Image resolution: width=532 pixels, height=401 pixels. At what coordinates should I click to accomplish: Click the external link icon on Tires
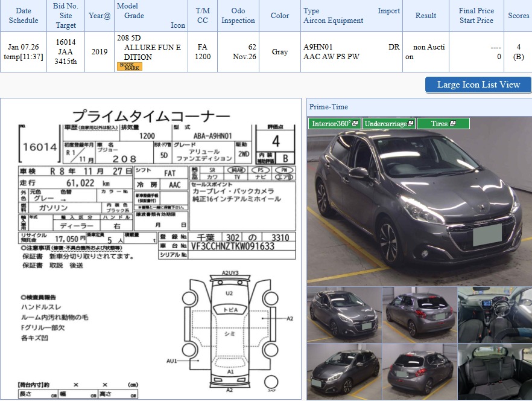coord(452,123)
